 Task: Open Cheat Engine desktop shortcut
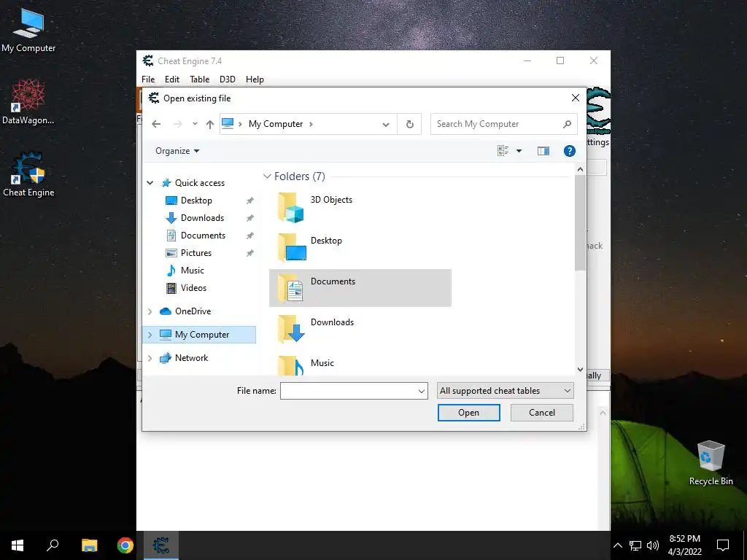28,174
